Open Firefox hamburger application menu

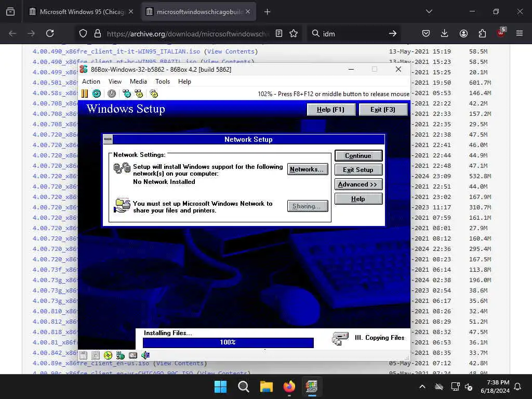[x=520, y=33]
